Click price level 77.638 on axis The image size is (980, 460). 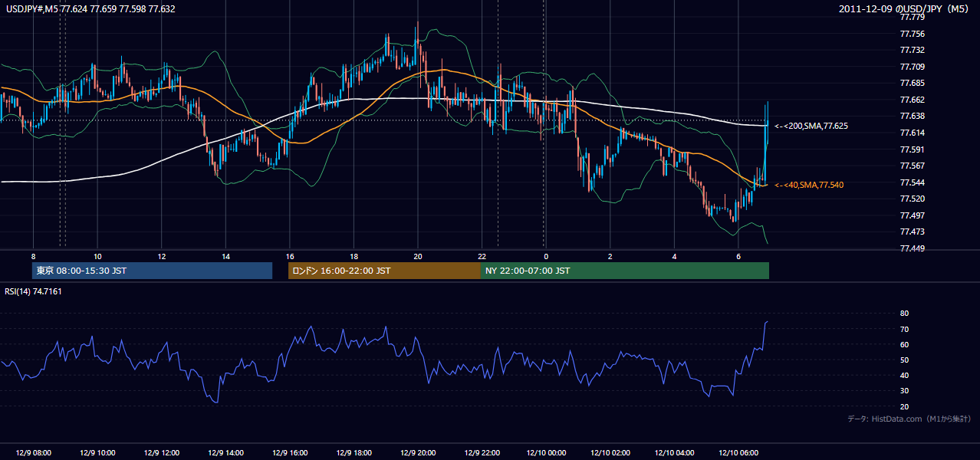911,116
